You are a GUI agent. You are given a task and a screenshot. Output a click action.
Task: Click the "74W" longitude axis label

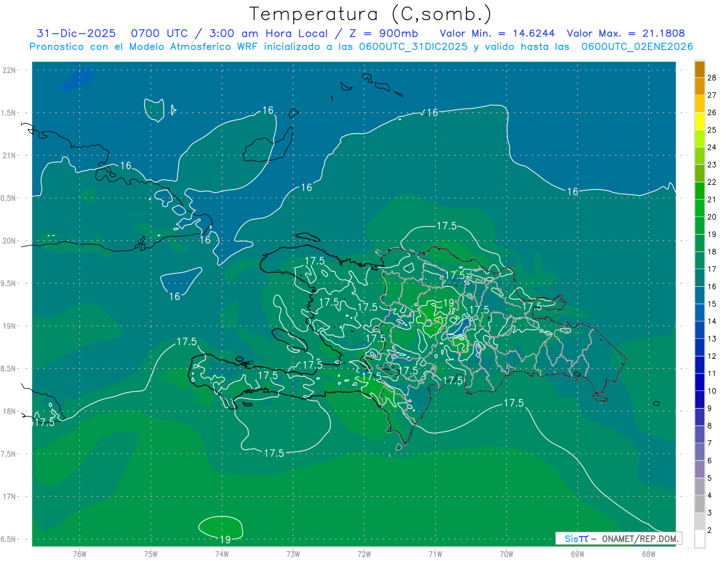tap(222, 554)
